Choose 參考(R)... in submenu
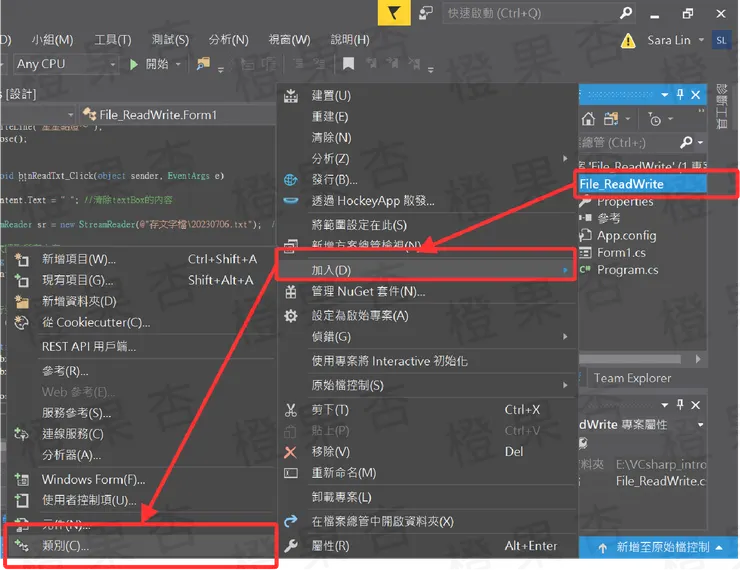740x570 pixels. coord(141,371)
